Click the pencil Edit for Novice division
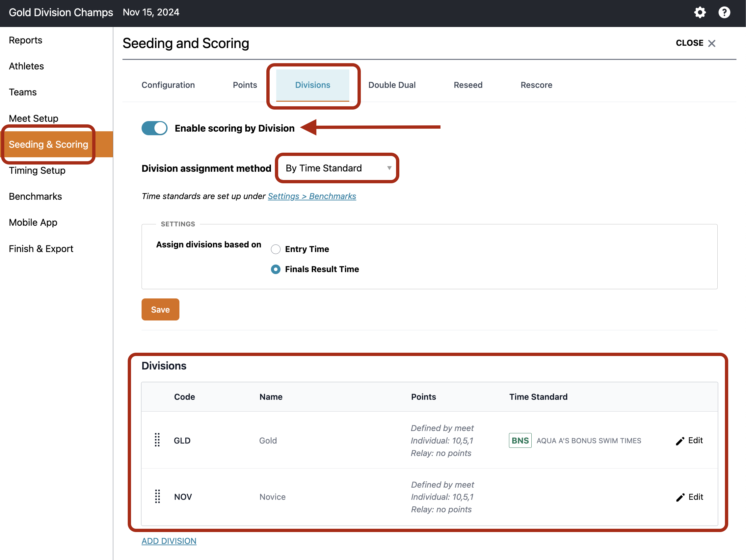The width and height of the screenshot is (746, 560). point(689,496)
